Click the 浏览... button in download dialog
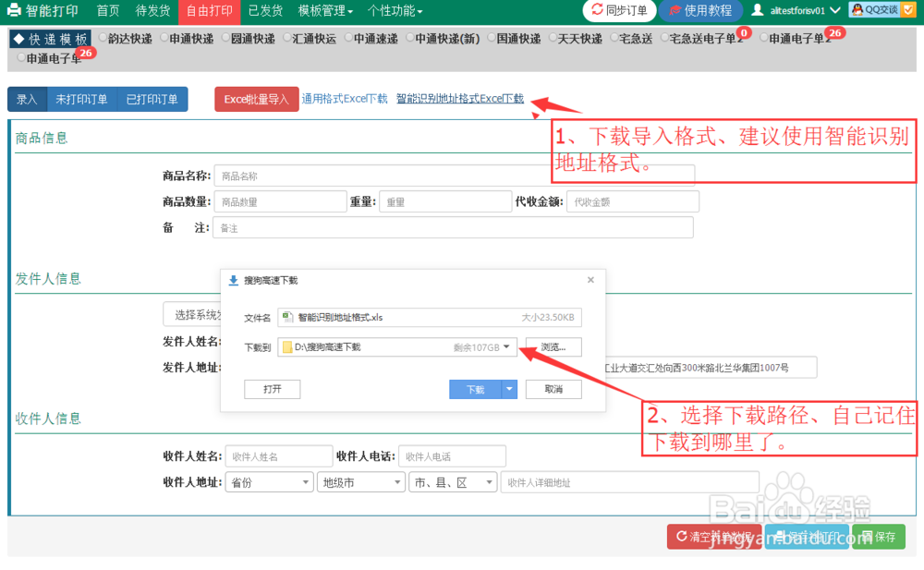This screenshot has height=570, width=924. tap(553, 347)
